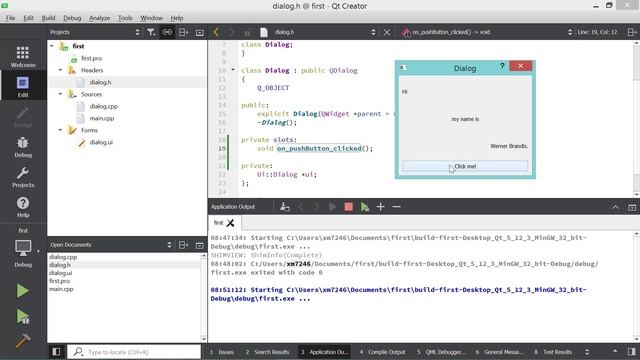Toggle the left sidebar visibility
Viewport: 640px width, 360px height.
point(56,351)
